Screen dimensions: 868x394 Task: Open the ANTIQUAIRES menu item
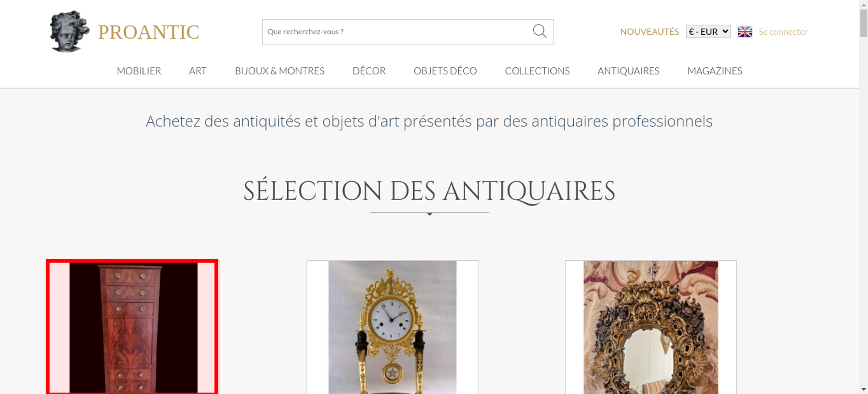pyautogui.click(x=628, y=71)
